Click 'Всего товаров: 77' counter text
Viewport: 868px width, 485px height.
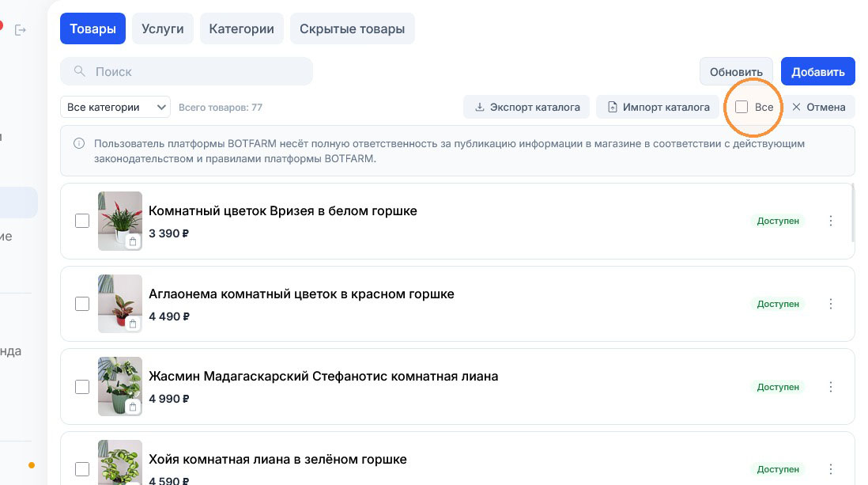click(x=221, y=108)
